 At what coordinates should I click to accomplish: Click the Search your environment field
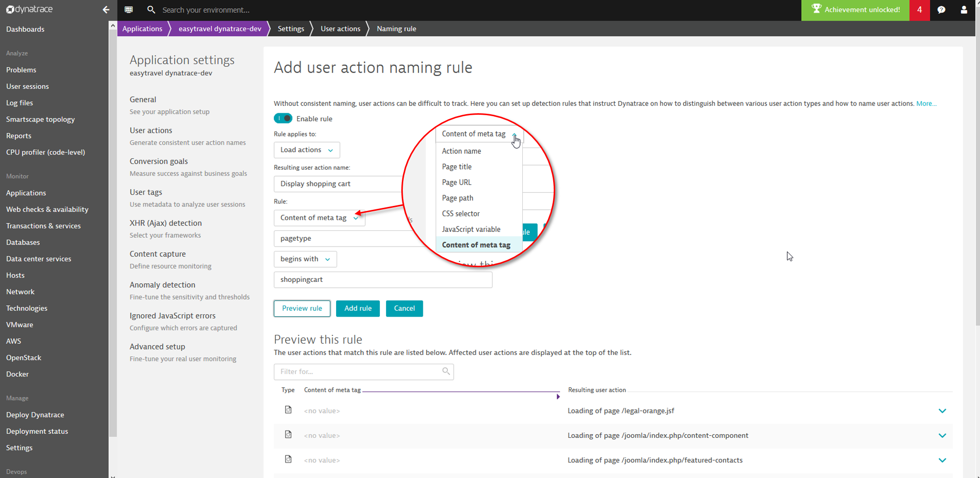[206, 10]
